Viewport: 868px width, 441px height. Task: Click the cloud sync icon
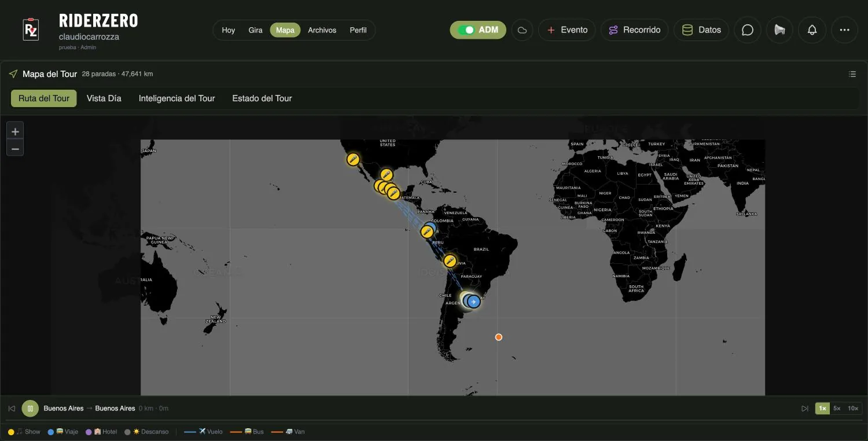(522, 30)
